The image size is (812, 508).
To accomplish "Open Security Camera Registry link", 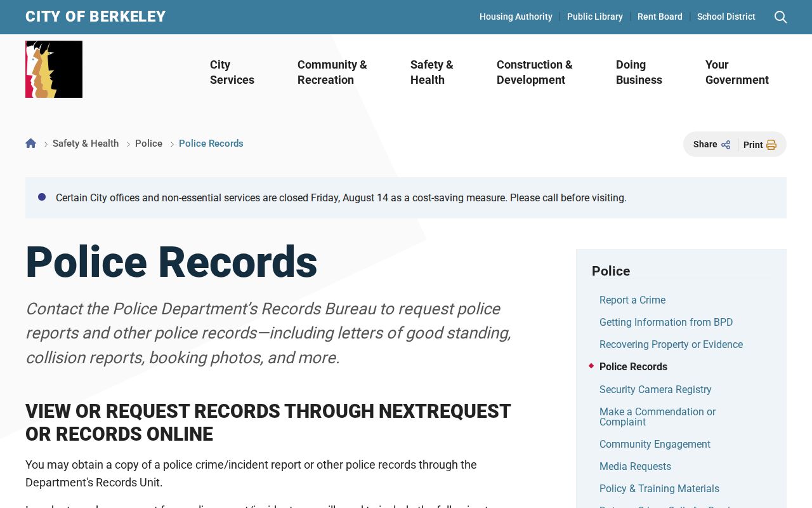I will click(655, 389).
